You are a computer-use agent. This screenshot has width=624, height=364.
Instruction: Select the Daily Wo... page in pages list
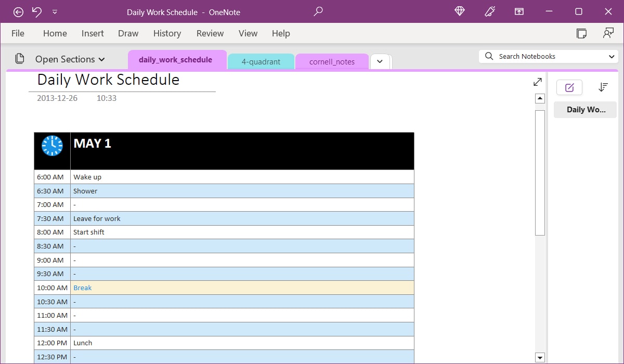coord(584,109)
